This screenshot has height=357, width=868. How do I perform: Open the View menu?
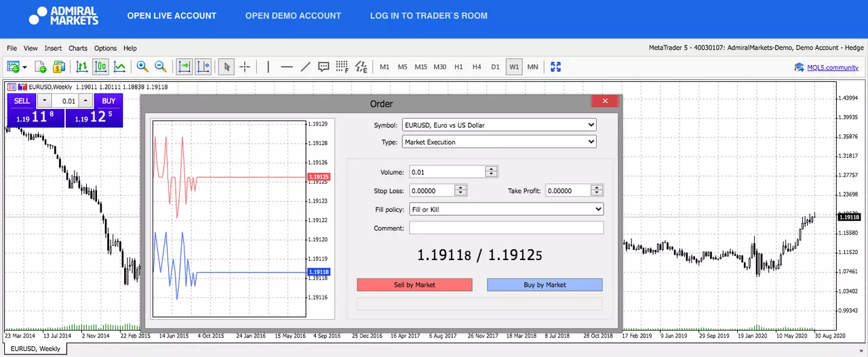coord(31,48)
